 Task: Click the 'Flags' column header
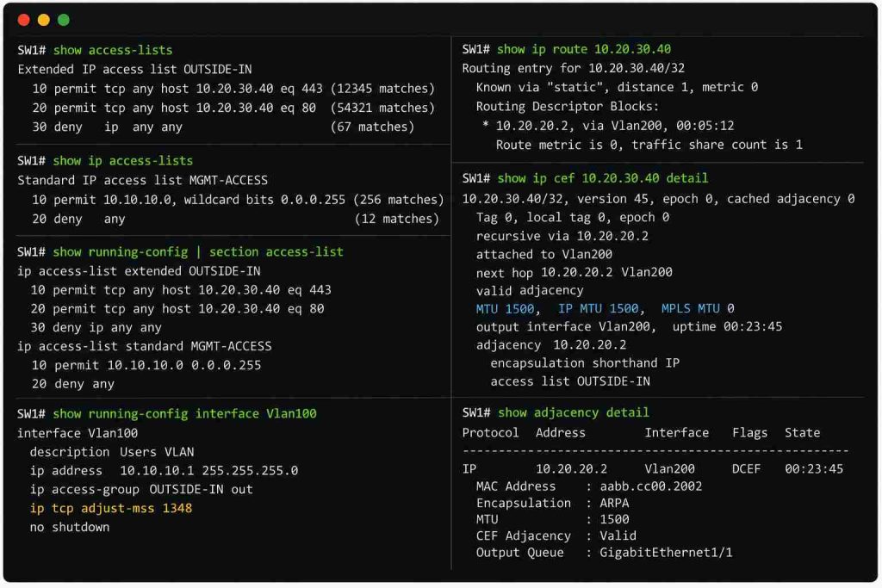click(x=749, y=433)
